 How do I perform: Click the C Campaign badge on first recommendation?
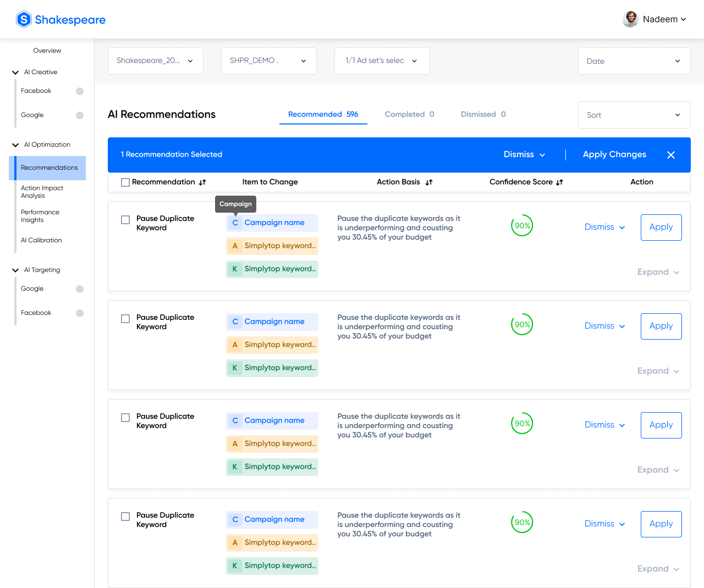pos(272,223)
